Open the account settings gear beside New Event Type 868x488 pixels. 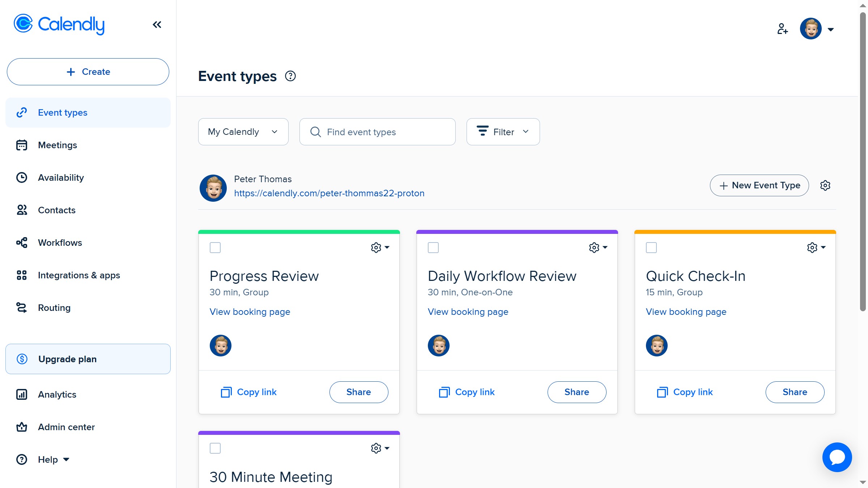pos(825,185)
